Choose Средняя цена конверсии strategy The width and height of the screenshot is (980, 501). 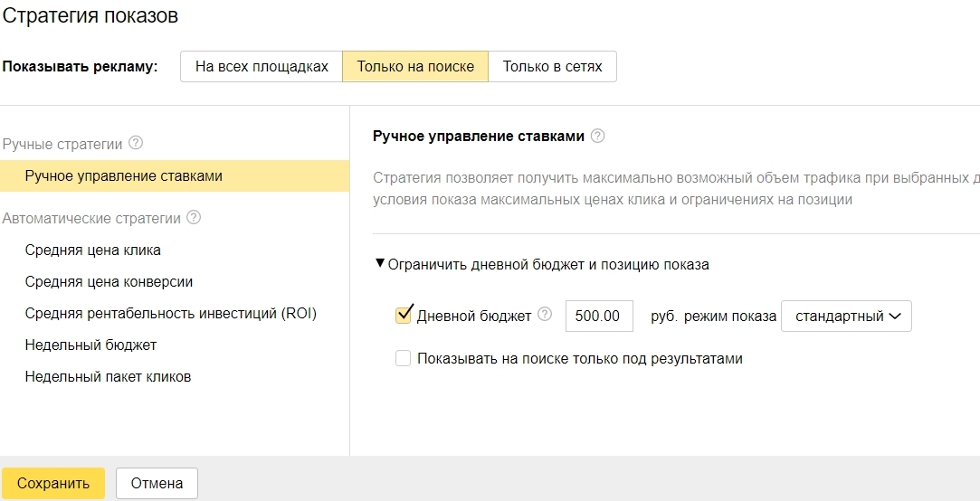click(x=109, y=282)
